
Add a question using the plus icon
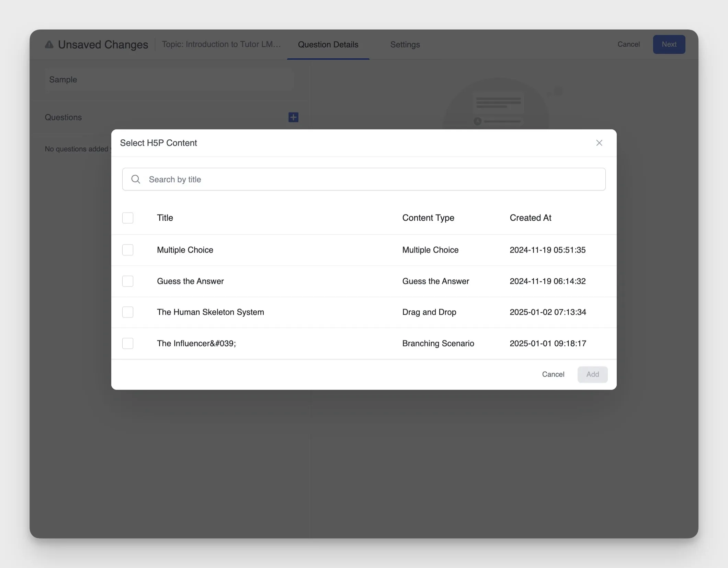point(293,117)
